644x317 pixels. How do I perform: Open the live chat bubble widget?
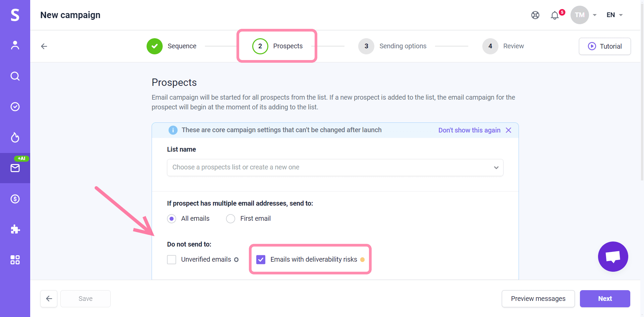click(613, 257)
